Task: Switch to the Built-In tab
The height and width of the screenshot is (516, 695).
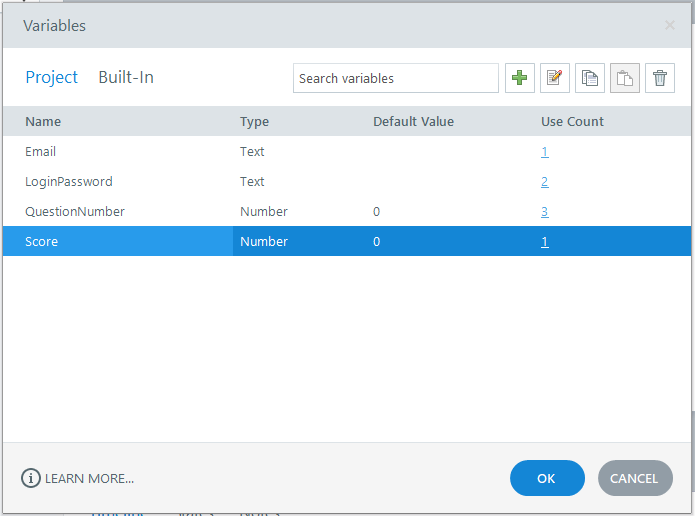Action: pos(126,78)
